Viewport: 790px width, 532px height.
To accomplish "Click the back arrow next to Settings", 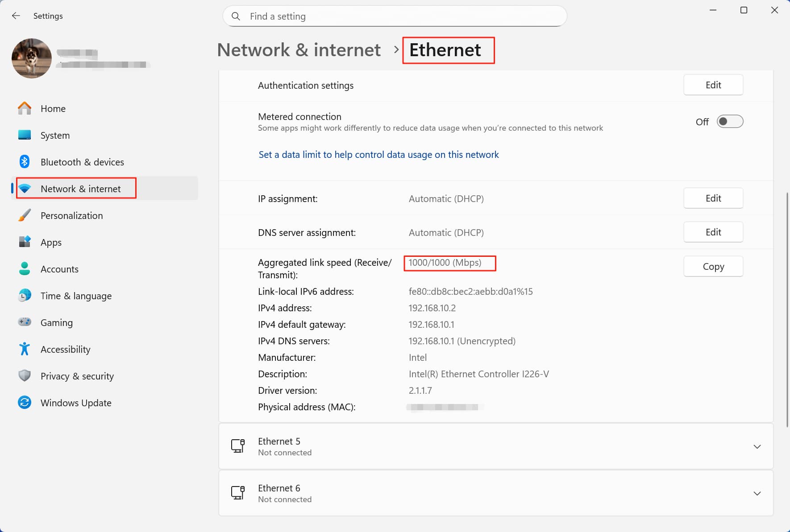I will [16, 16].
